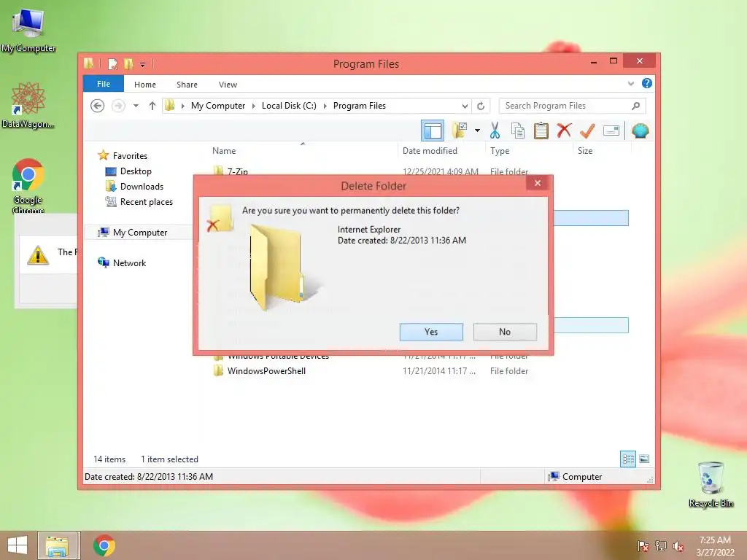Image resolution: width=747 pixels, height=560 pixels.
Task: Click the clipboard Paste icon
Action: click(x=541, y=131)
